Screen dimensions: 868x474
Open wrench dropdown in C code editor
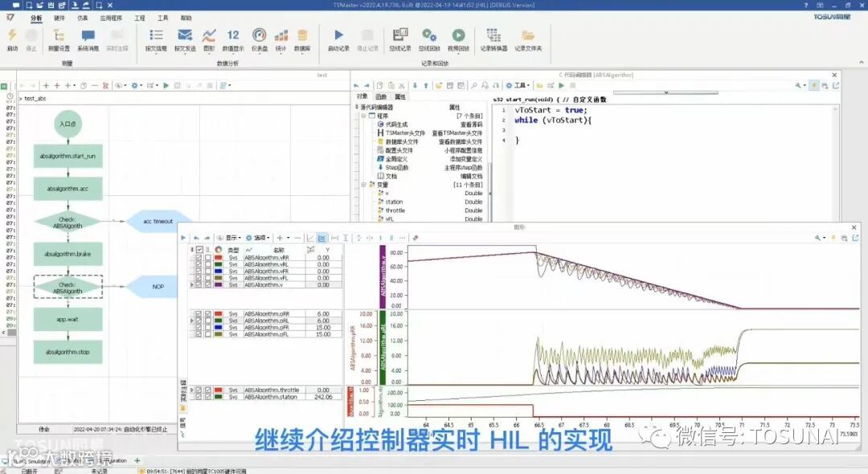800,86
